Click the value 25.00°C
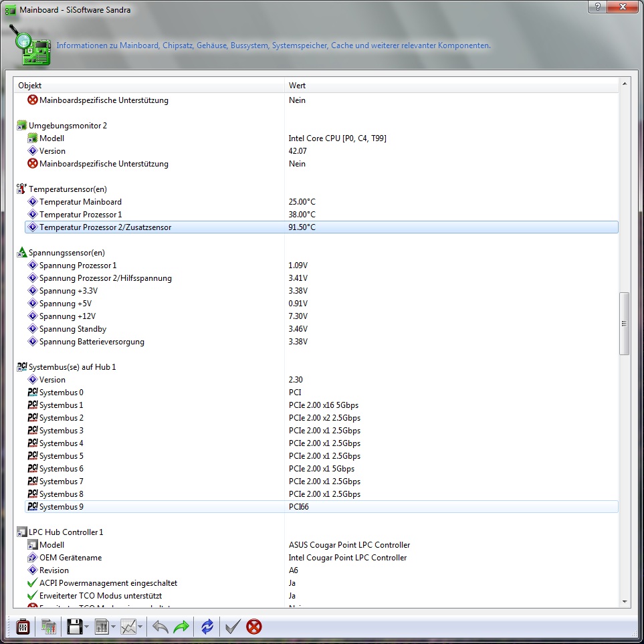The width and height of the screenshot is (644, 644). [302, 202]
